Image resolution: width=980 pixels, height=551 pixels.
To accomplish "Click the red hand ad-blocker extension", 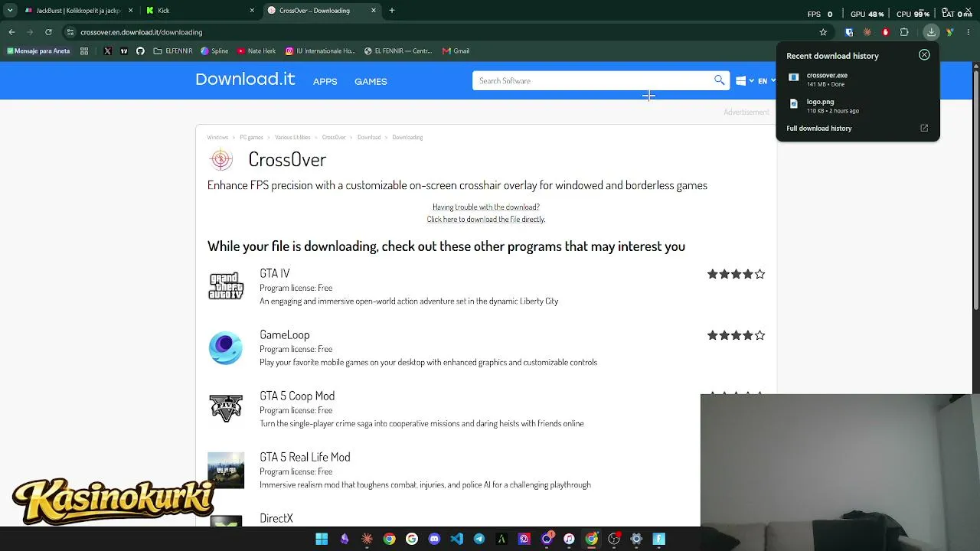I will click(886, 32).
